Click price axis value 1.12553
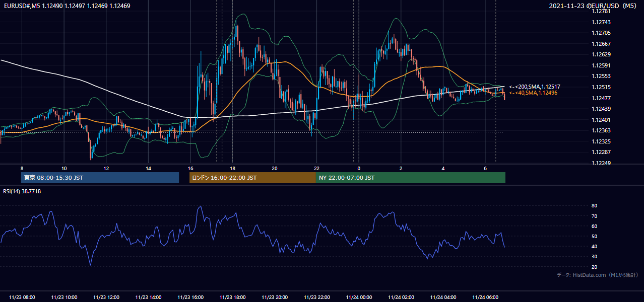Viewport: 644px width, 302px height. pos(601,76)
